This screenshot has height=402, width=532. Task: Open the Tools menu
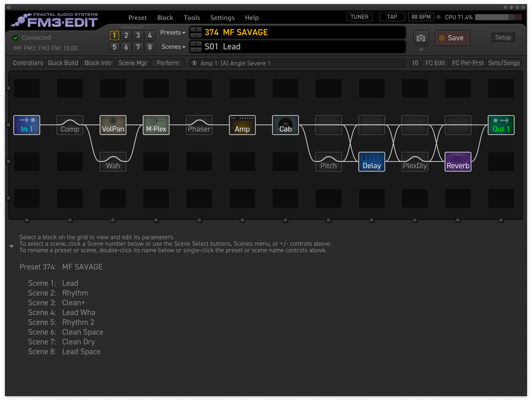[x=192, y=18]
